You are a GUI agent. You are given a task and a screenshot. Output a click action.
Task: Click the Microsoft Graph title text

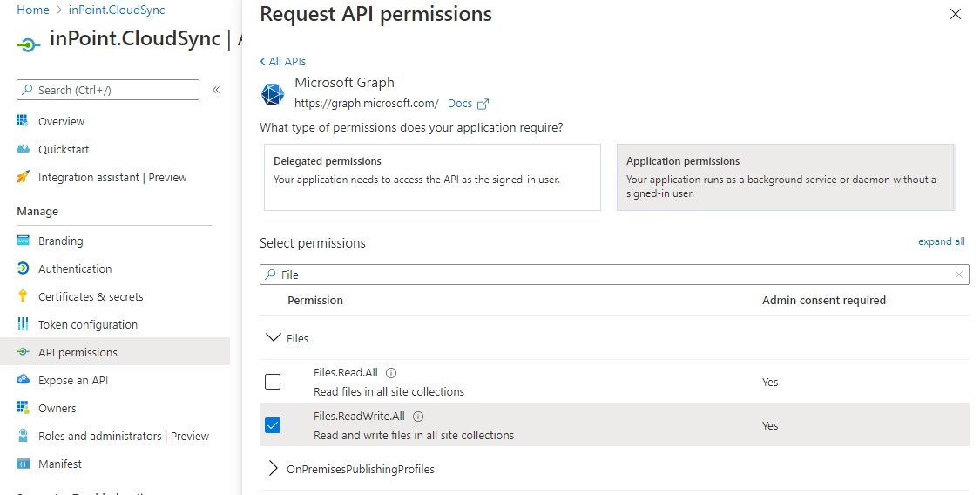[344, 83]
